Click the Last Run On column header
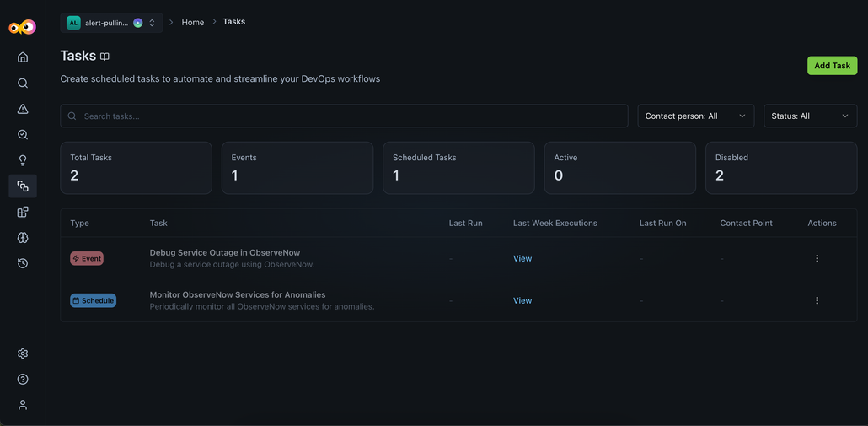The height and width of the screenshot is (426, 868). coord(662,223)
